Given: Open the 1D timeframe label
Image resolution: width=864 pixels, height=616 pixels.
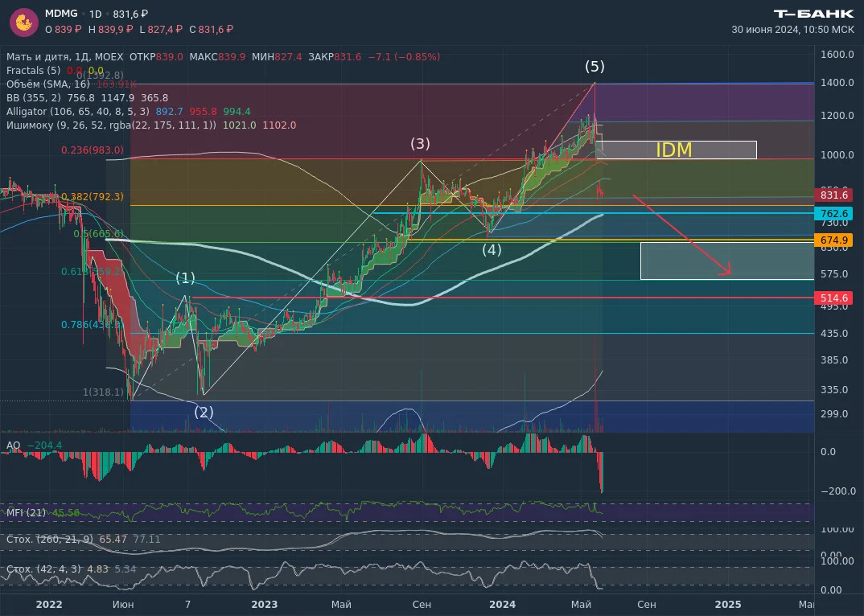Looking at the screenshot, I should click(95, 14).
